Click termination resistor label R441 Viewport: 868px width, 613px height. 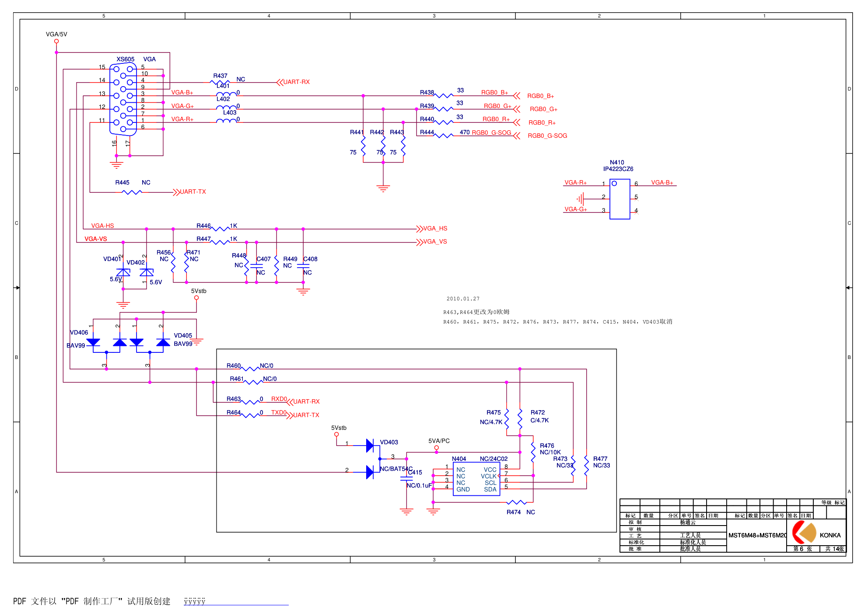click(357, 132)
